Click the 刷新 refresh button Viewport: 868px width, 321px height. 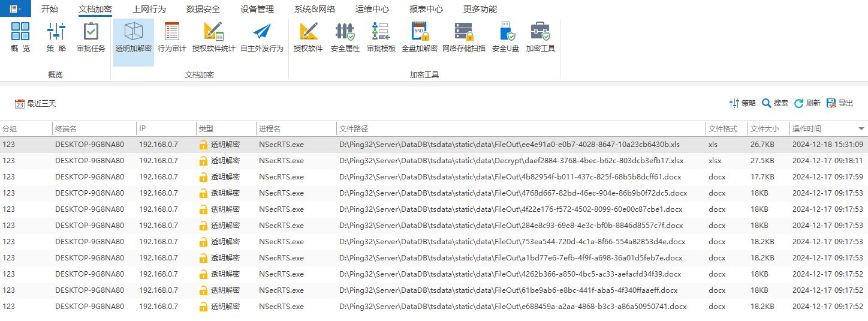click(x=807, y=103)
